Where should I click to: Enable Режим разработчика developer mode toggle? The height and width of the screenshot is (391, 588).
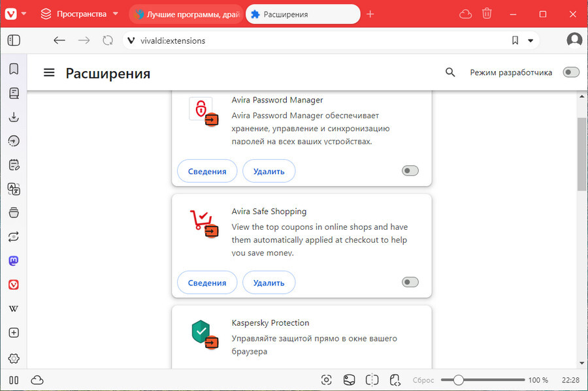[x=571, y=72]
